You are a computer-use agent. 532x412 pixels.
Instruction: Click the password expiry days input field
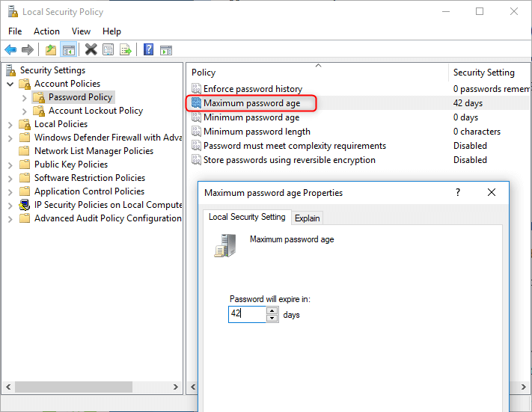247,314
